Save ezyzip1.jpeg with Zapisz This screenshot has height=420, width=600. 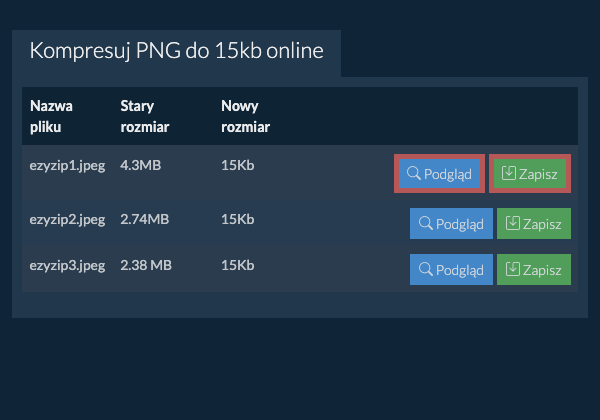(530, 174)
